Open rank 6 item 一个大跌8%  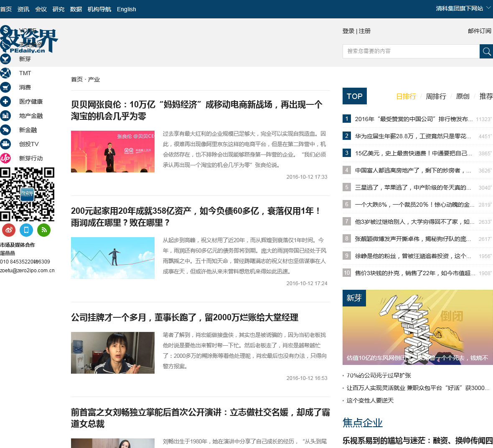coord(414,205)
